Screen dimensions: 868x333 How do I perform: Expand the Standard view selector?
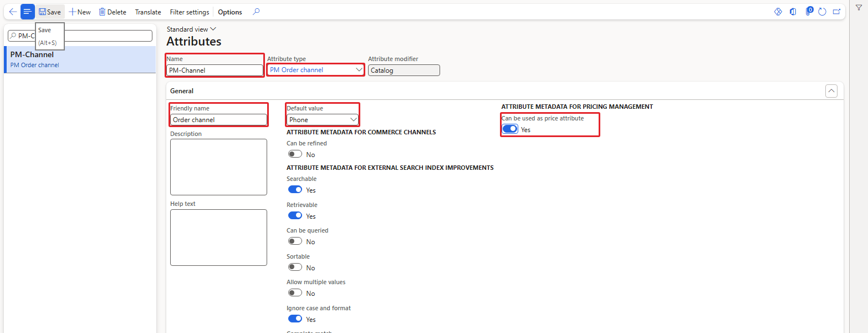pos(191,29)
